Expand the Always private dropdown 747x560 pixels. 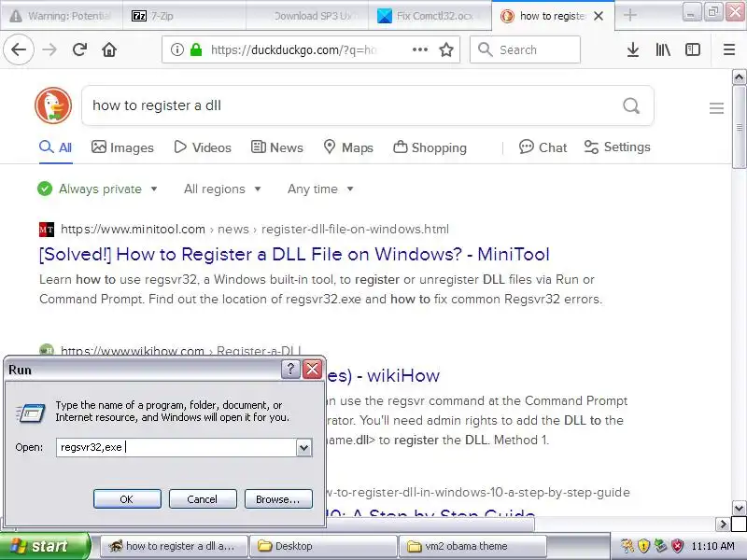click(x=98, y=189)
